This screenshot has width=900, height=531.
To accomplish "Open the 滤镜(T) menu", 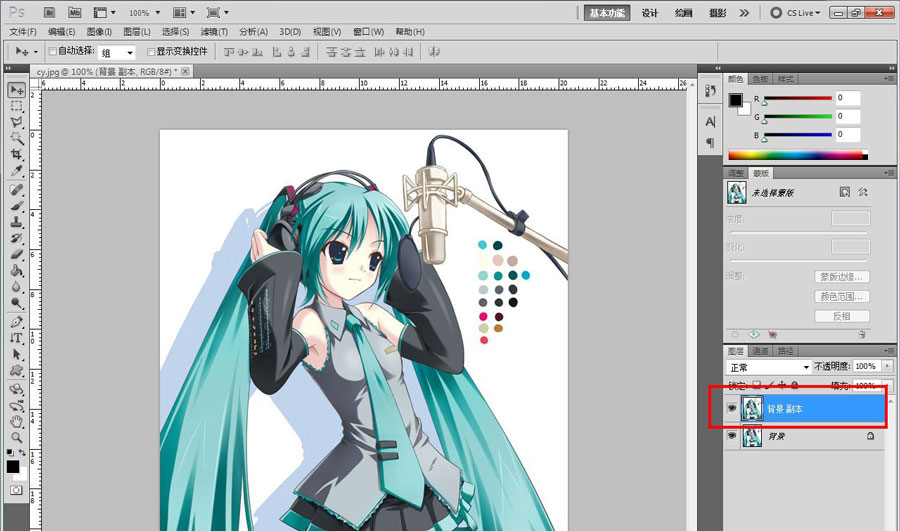I will 214,32.
